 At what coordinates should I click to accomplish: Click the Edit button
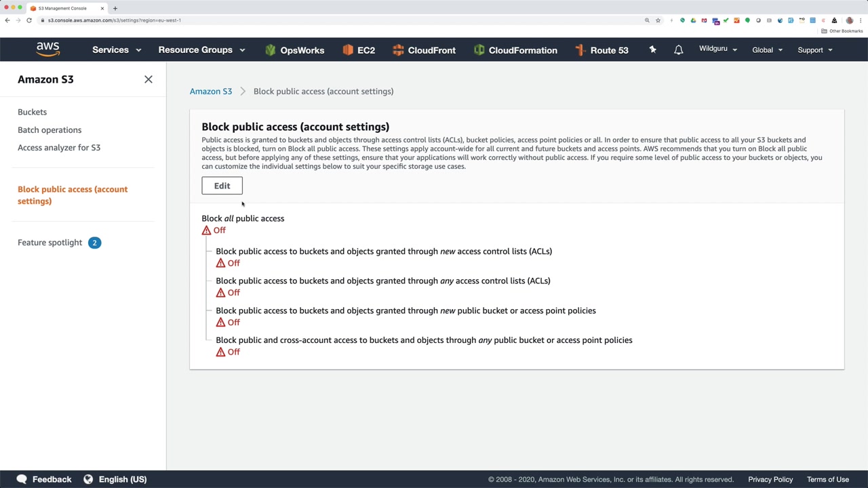click(x=222, y=186)
